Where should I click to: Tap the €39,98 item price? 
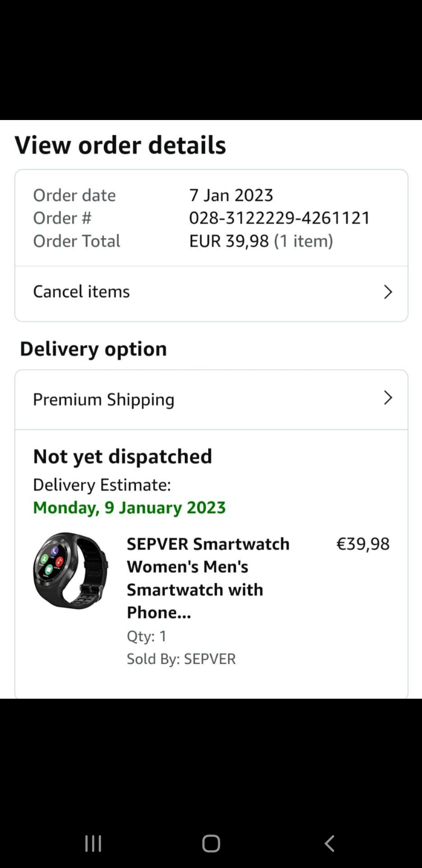click(363, 544)
